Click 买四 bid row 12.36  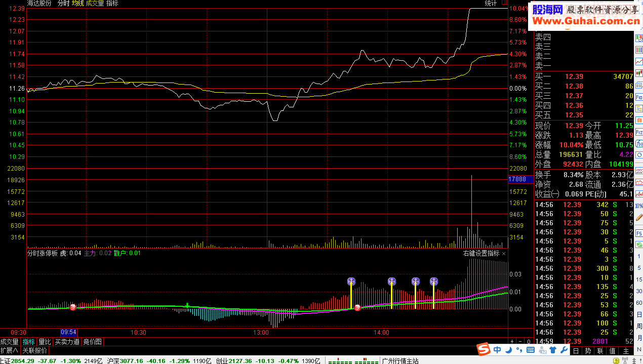pos(584,105)
